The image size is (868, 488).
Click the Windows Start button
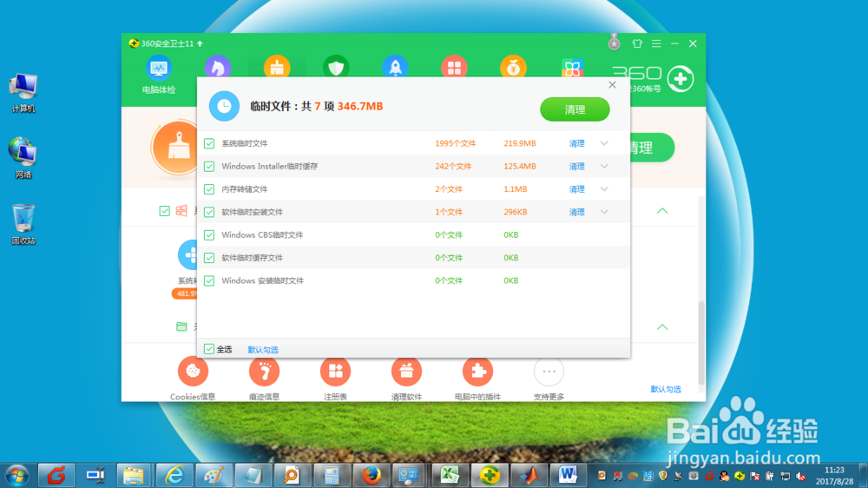coord(16,476)
